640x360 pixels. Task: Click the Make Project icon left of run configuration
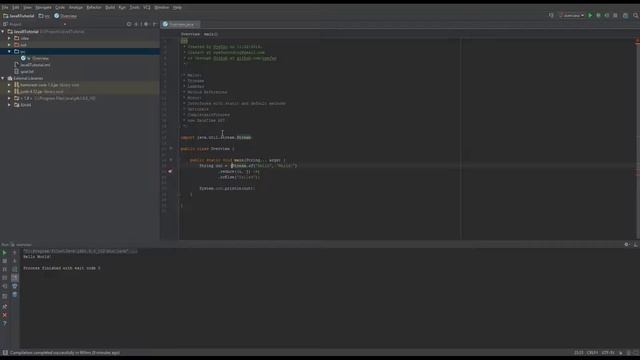[x=551, y=16]
